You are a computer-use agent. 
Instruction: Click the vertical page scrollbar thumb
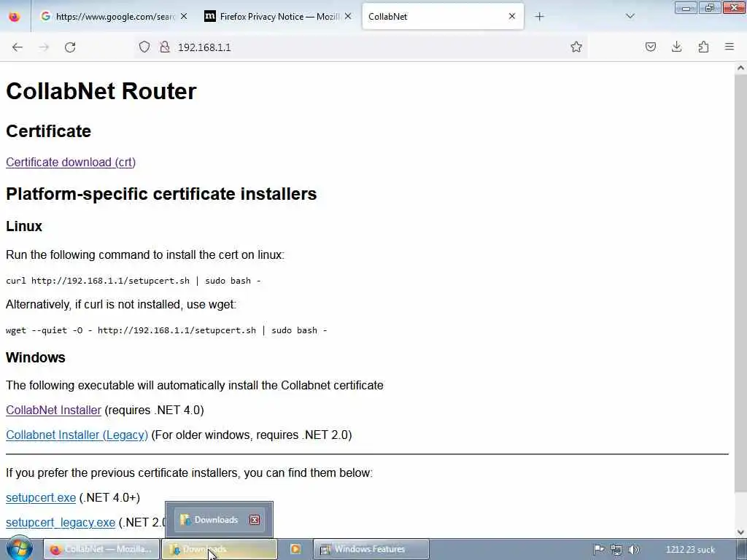click(740, 284)
